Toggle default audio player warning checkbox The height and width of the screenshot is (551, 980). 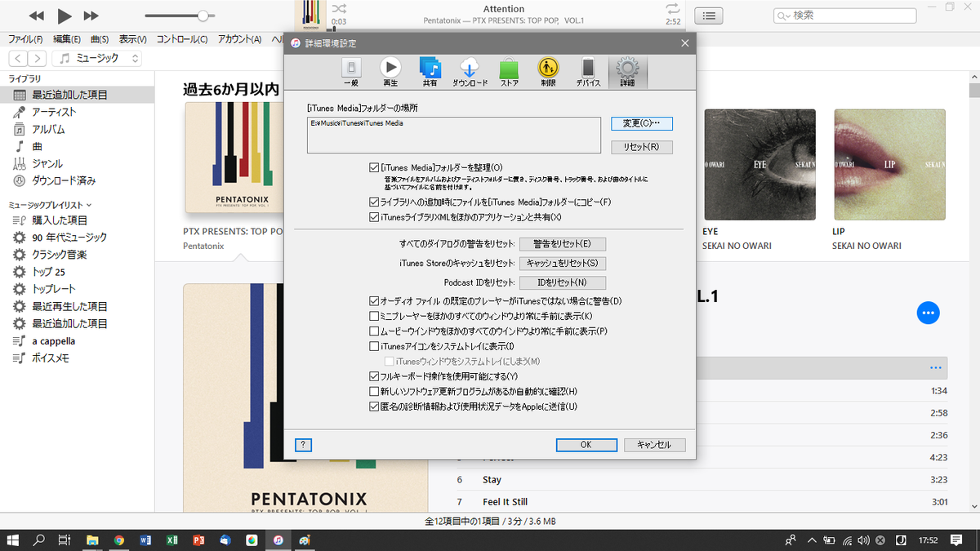pyautogui.click(x=374, y=301)
